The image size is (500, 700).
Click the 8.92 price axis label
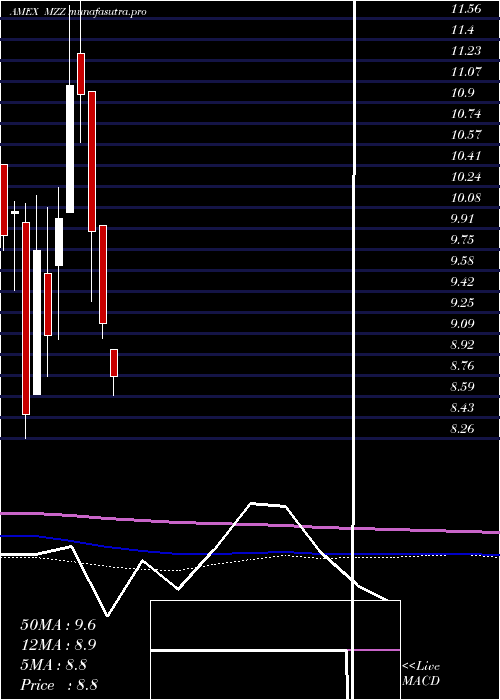[x=462, y=345]
